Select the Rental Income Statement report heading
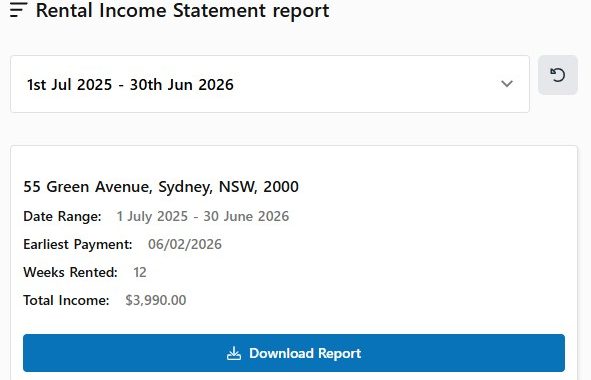This screenshot has height=380, width=591. (x=182, y=10)
